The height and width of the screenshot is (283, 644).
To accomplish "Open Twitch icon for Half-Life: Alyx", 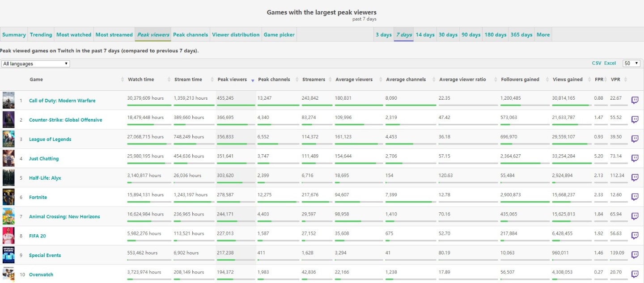I will tap(635, 177).
